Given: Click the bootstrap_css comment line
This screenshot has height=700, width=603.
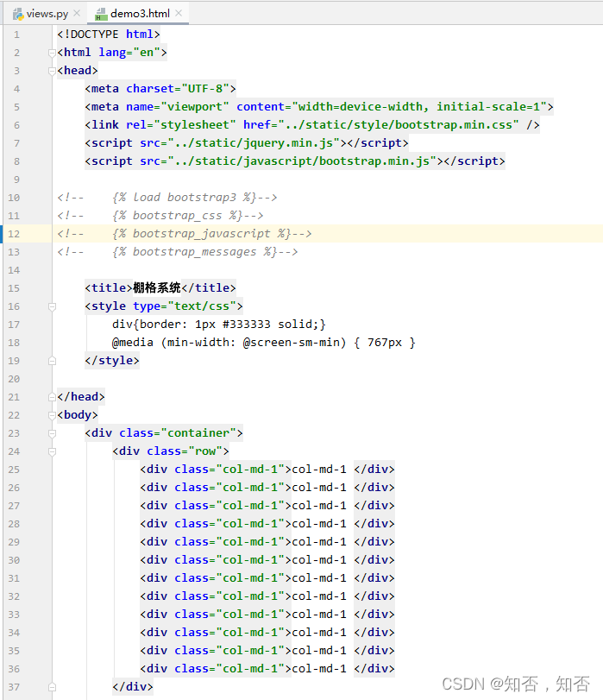Looking at the screenshot, I should click(x=160, y=216).
